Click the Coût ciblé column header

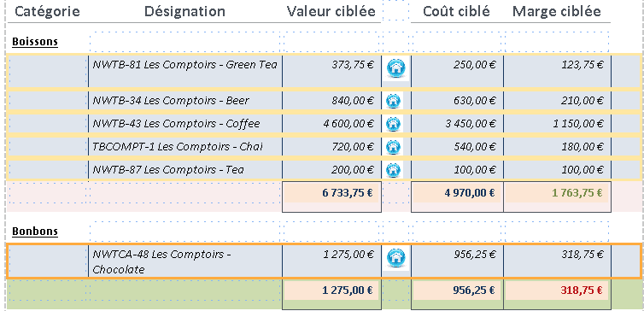[456, 11]
